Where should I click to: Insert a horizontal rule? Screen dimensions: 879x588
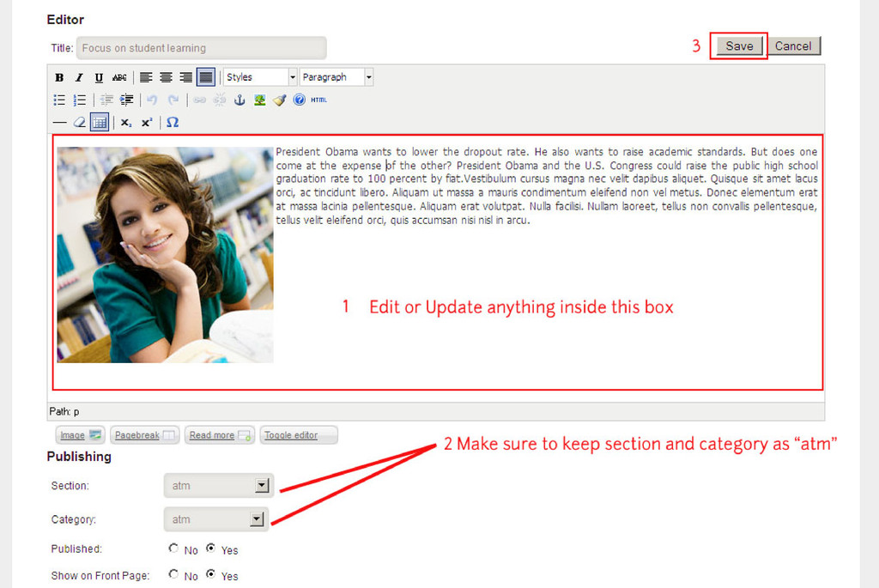[x=59, y=122]
